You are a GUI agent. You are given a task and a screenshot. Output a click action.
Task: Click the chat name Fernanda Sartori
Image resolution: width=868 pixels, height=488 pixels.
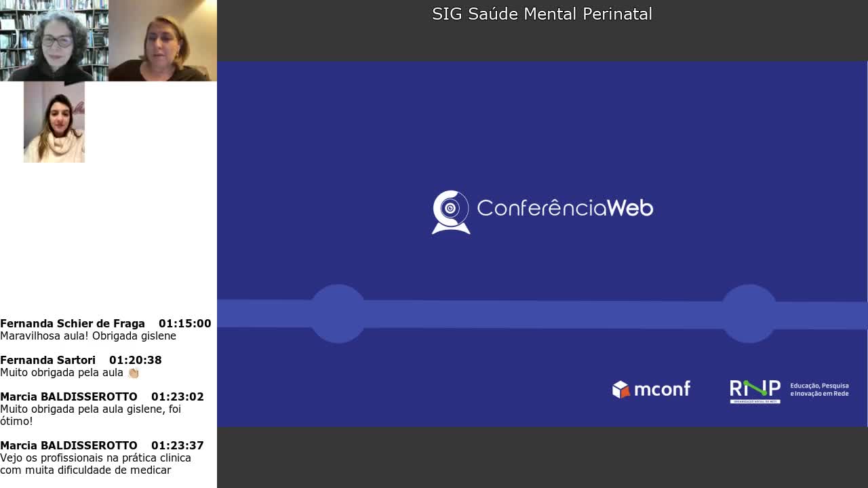pyautogui.click(x=47, y=360)
